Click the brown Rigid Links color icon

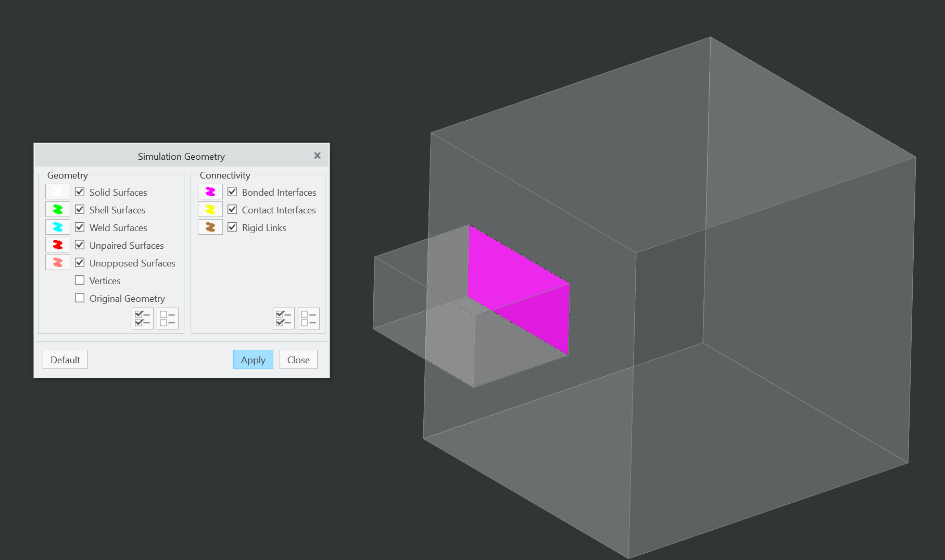(210, 227)
